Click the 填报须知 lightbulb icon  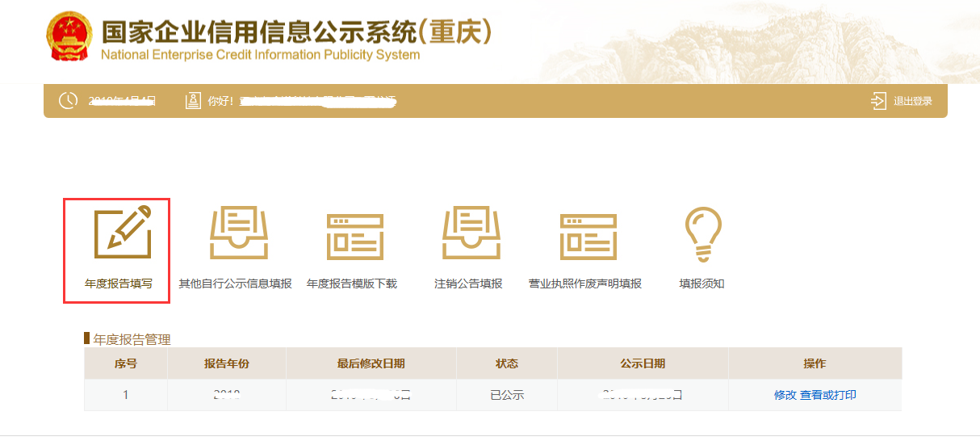click(x=702, y=234)
